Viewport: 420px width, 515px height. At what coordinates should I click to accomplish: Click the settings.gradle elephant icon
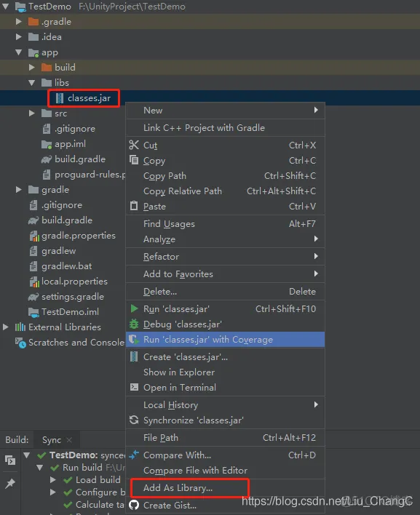pos(33,297)
